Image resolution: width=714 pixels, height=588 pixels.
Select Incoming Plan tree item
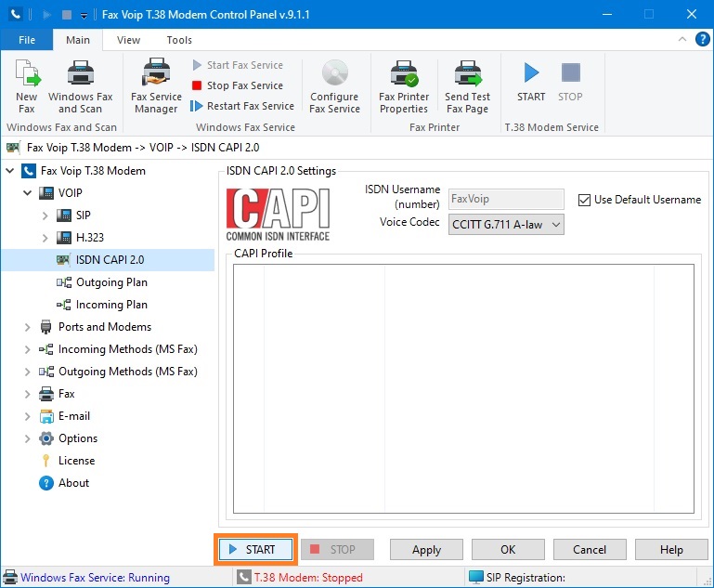(111, 305)
